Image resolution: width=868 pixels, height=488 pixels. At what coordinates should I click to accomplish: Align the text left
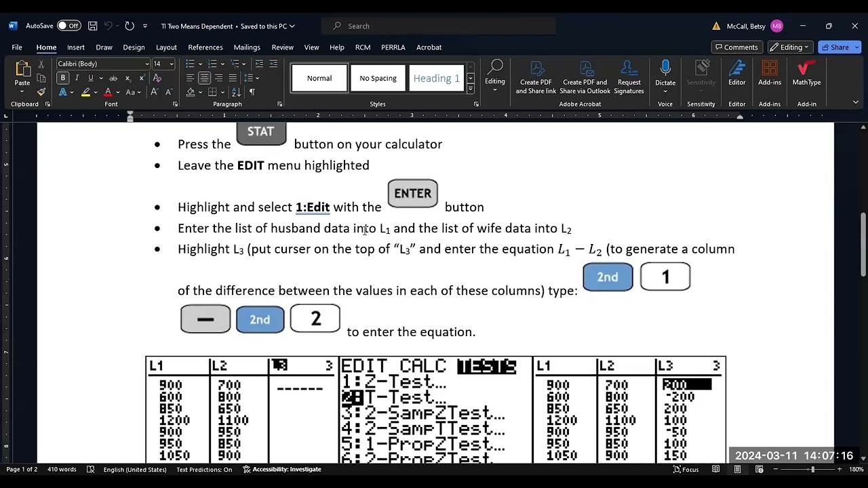(190, 78)
